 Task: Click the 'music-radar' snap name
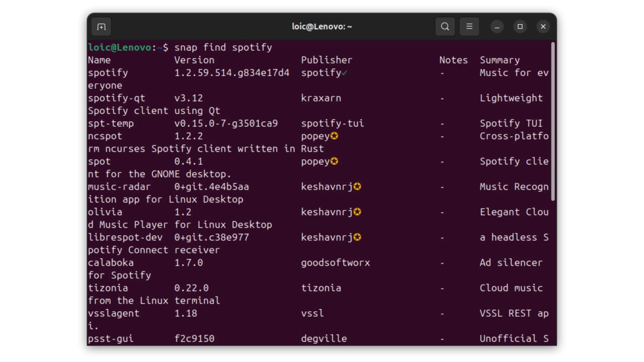pyautogui.click(x=119, y=187)
